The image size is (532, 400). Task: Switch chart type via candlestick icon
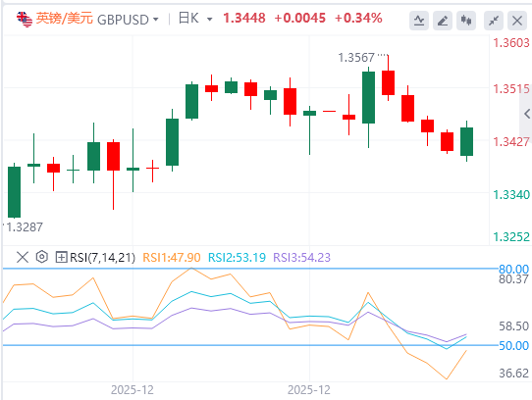tap(466, 21)
